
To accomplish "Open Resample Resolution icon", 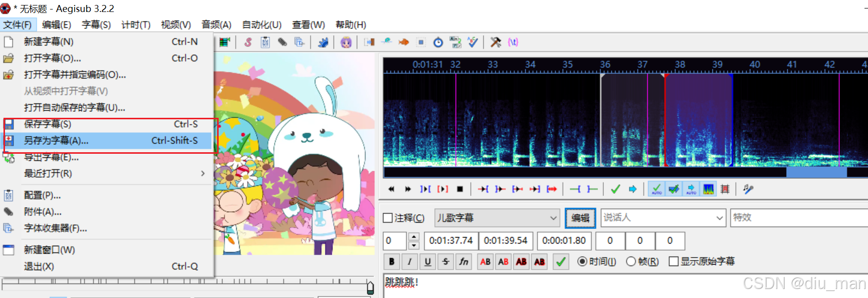I will coord(421,42).
